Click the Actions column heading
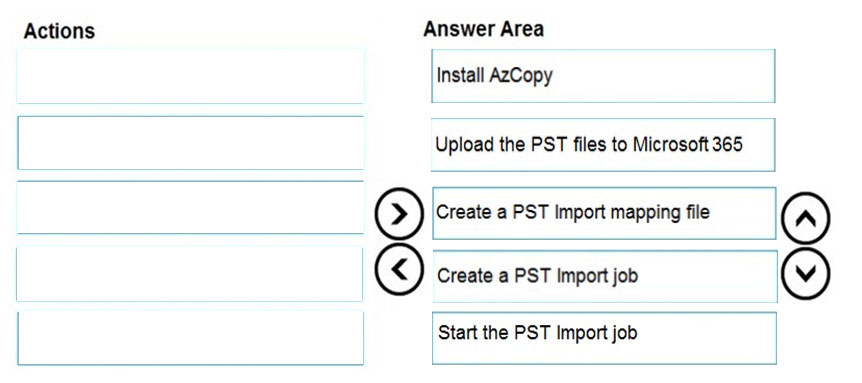This screenshot has width=862, height=383. point(59,31)
